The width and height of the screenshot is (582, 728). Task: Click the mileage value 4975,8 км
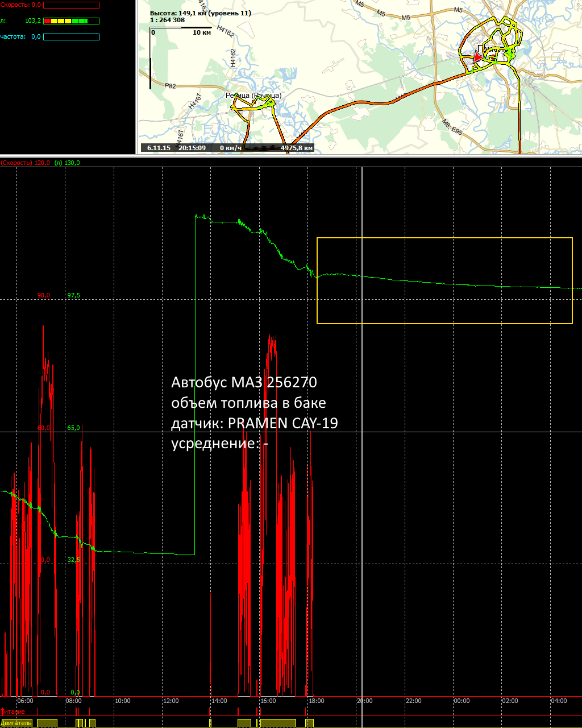[297, 148]
